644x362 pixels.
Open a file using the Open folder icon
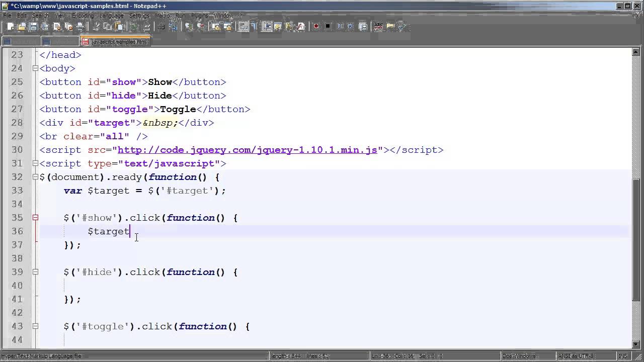[22, 26]
